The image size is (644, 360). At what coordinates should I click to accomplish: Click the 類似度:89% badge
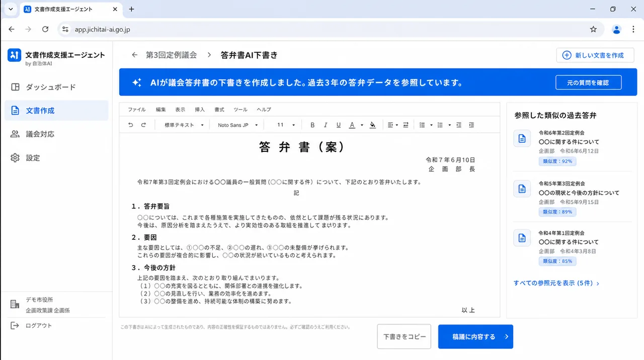tap(557, 212)
